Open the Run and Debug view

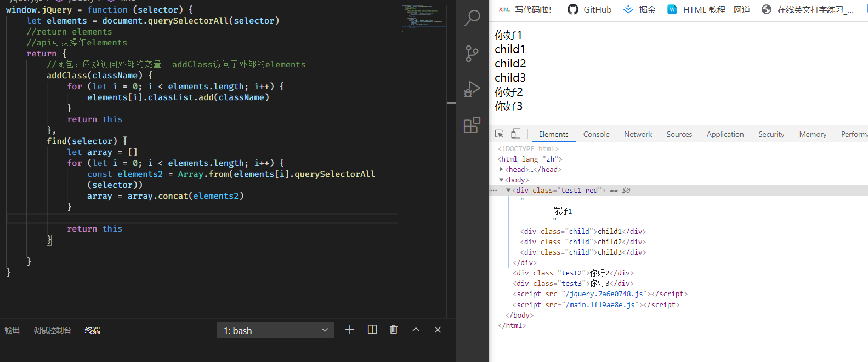[472, 89]
